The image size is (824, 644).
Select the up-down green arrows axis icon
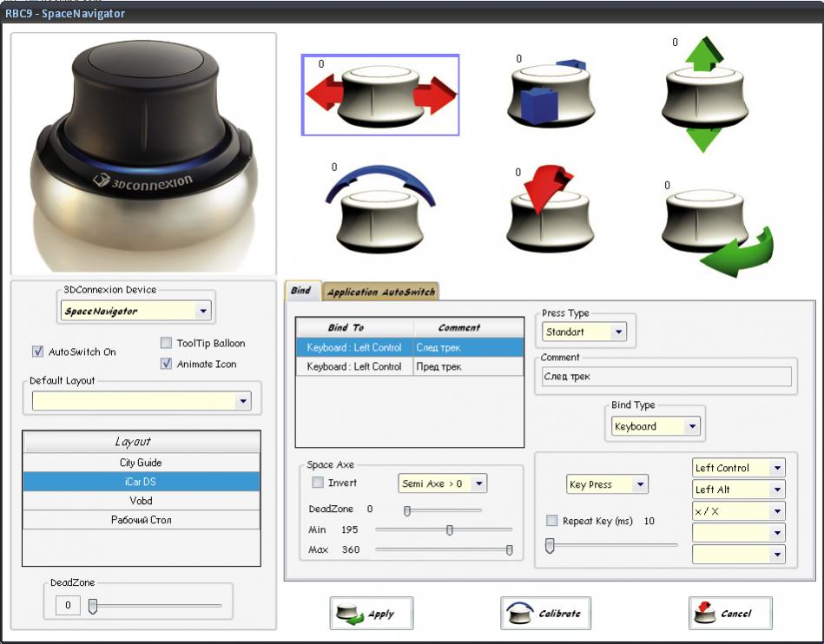[704, 95]
